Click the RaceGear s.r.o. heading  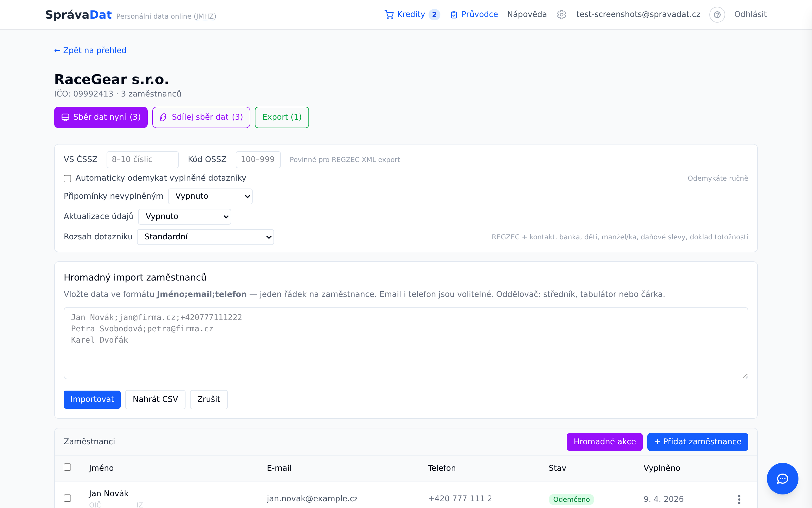pyautogui.click(x=111, y=80)
